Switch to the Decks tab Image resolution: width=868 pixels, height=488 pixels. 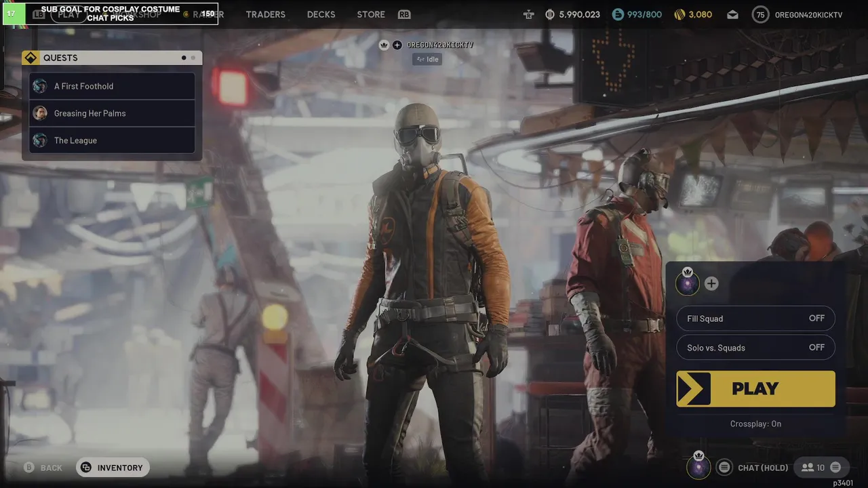click(x=321, y=14)
